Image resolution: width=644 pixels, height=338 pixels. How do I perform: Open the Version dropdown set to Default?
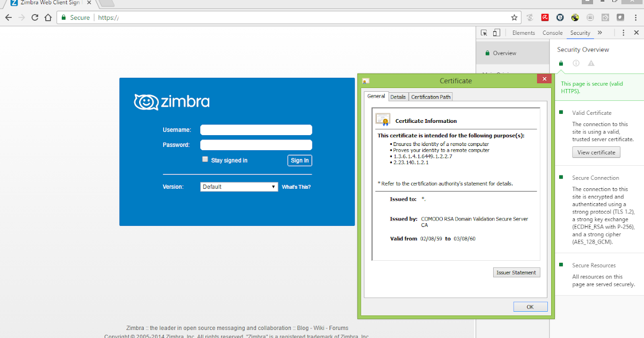tap(239, 187)
